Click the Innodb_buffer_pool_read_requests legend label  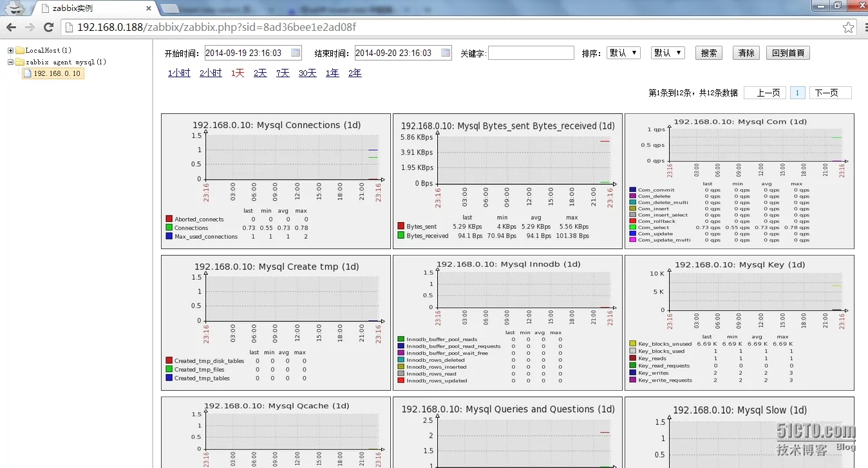[x=453, y=346]
